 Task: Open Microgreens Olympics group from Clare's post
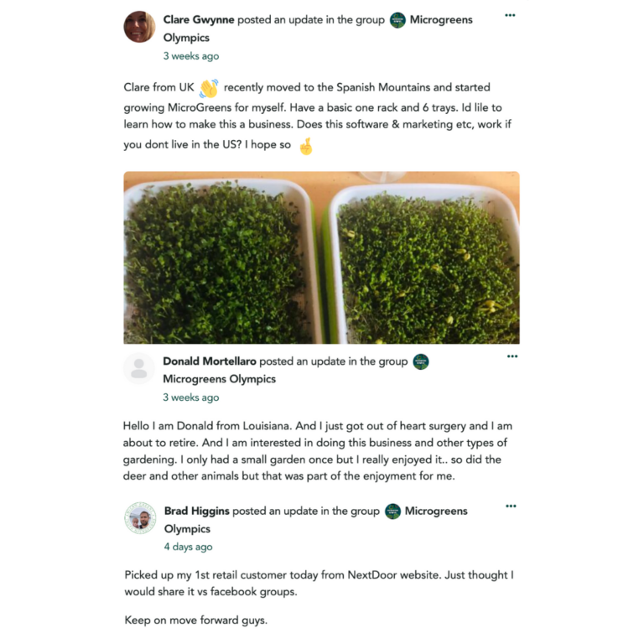coord(441,20)
